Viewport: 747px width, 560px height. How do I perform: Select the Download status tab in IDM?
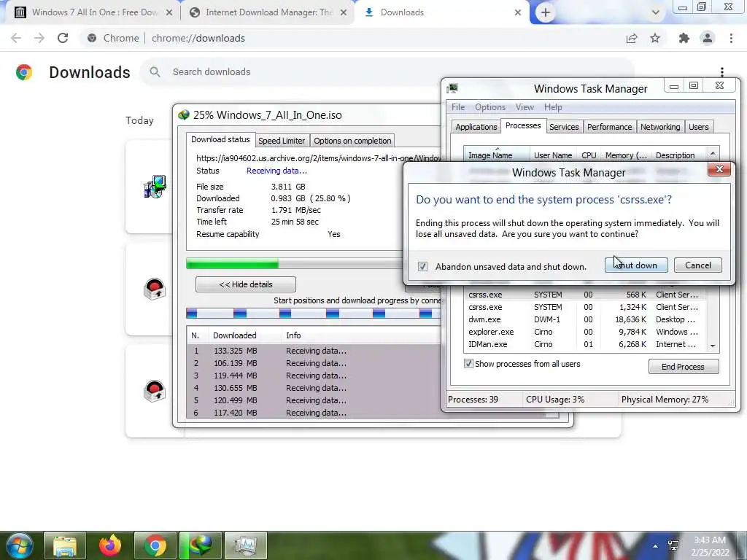(220, 139)
